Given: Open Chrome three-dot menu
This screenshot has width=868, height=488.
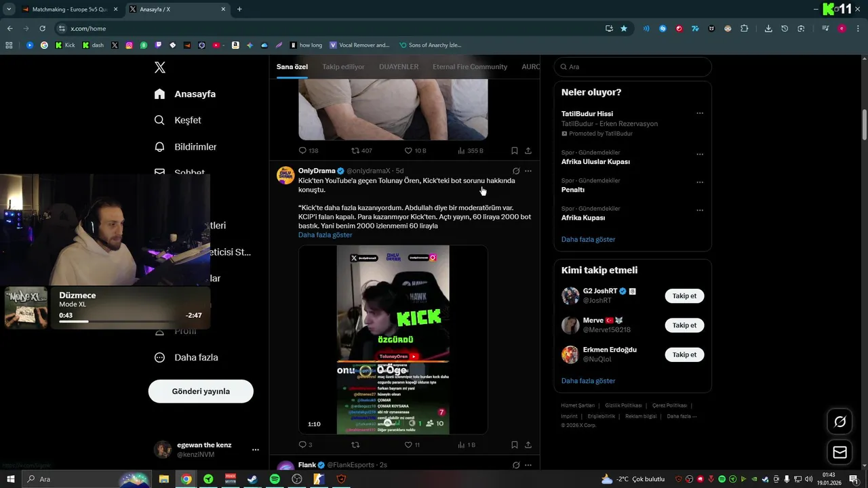Looking at the screenshot, I should coord(859,28).
